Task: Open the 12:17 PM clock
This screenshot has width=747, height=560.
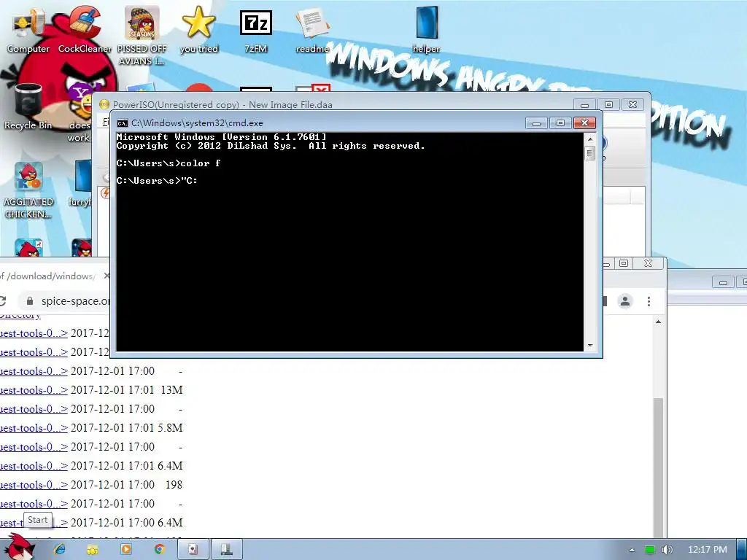Action: (x=708, y=550)
